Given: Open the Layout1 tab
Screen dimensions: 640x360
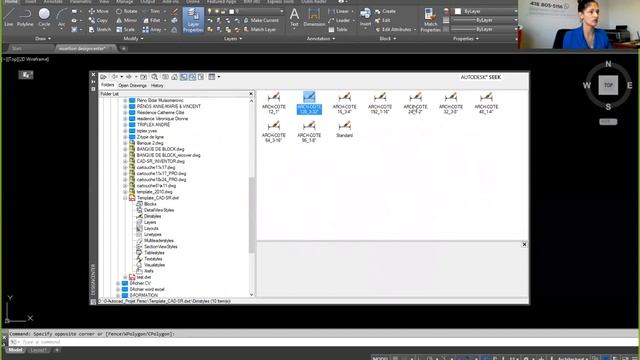Looking at the screenshot, I should click(x=39, y=350).
